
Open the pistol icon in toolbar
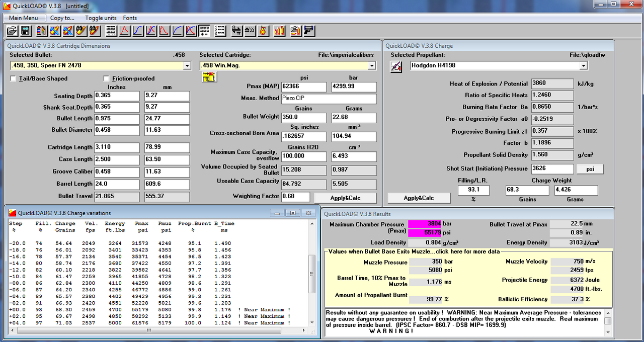[309, 31]
